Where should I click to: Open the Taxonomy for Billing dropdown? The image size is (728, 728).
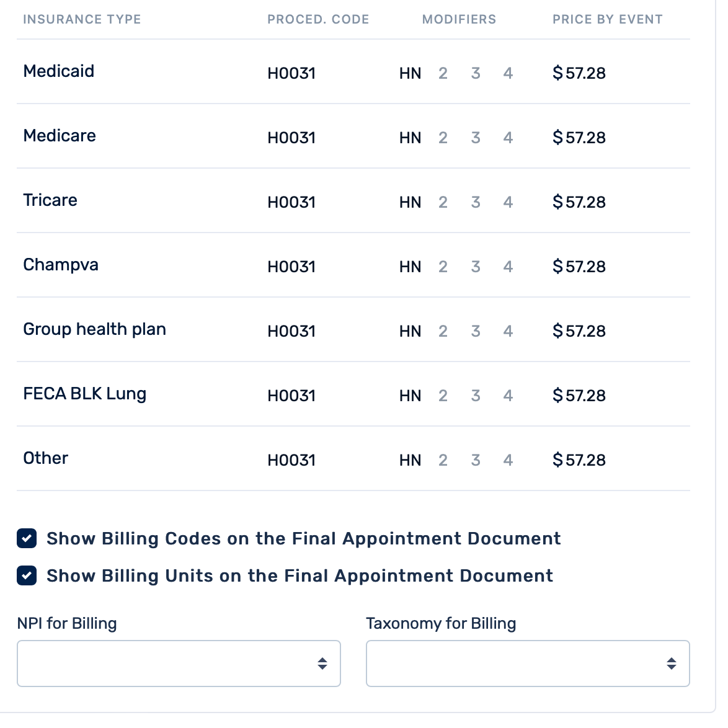[528, 664]
